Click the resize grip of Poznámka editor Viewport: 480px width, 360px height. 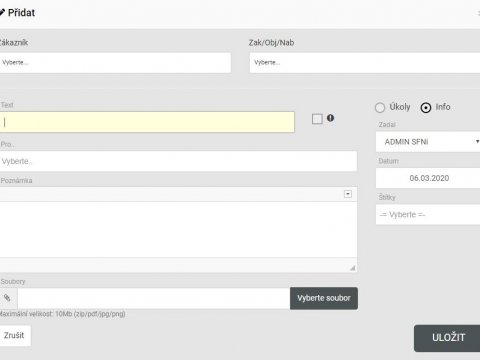point(353,268)
